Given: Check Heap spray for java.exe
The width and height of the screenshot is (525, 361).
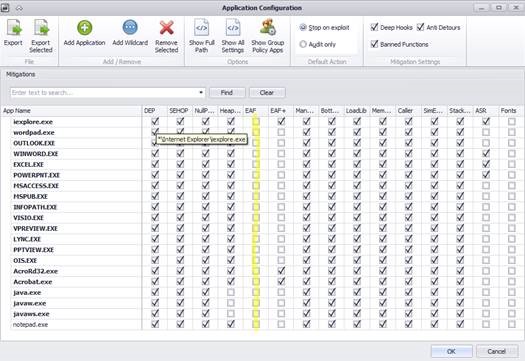Looking at the screenshot, I should (x=231, y=292).
